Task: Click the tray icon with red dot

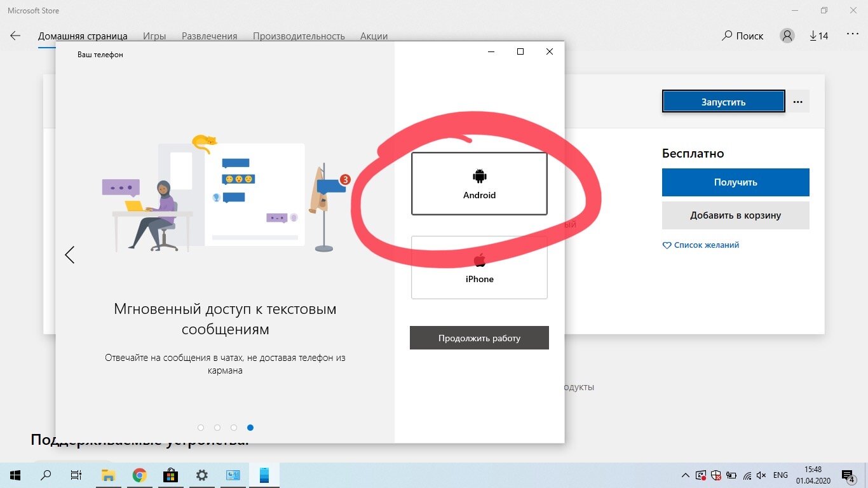Action: (701, 475)
